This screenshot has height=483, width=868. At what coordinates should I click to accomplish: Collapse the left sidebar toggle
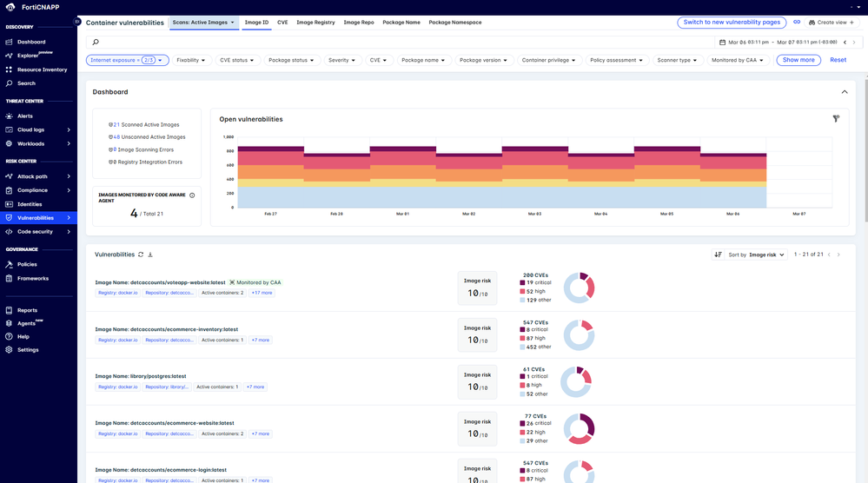coord(77,22)
